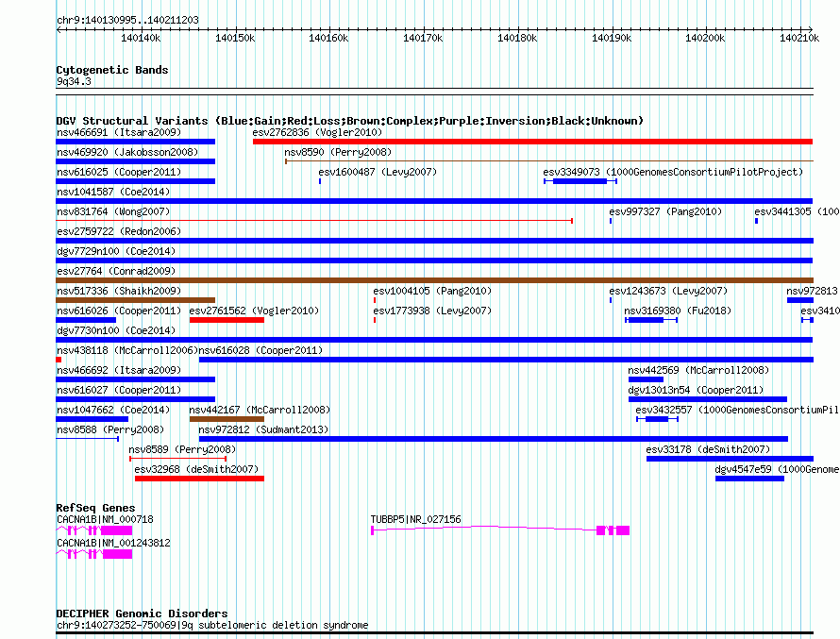Click esv2759722 (Redon2006) variant label
The height and width of the screenshot is (639, 840).
click(x=119, y=231)
